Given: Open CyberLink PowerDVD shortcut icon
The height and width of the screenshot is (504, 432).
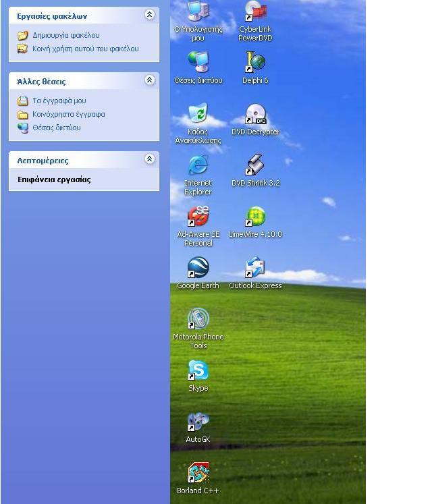Looking at the screenshot, I should click(x=255, y=11).
